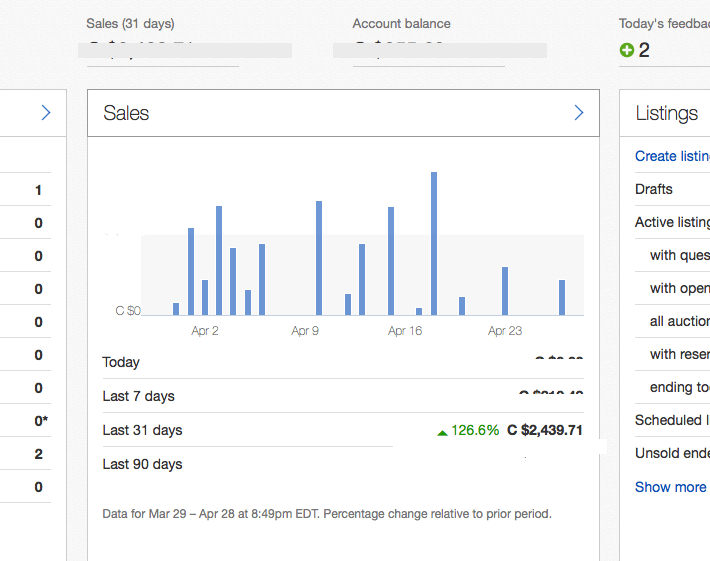710x561 pixels.
Task: Click the green up-arrow trend icon
Action: tap(442, 433)
